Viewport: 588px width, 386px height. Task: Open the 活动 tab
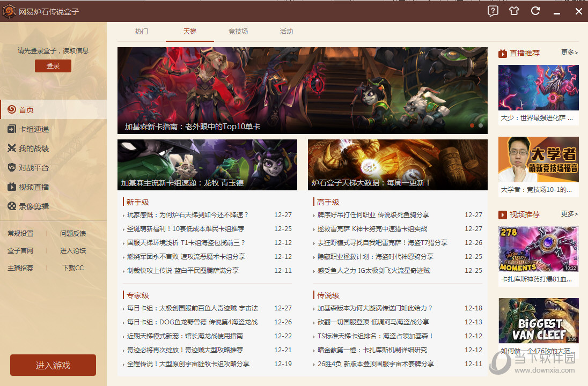click(x=286, y=32)
